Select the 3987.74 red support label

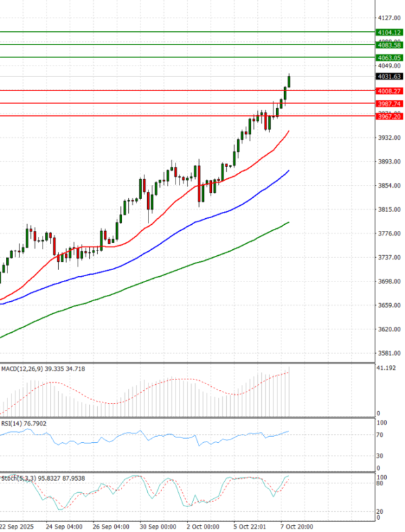[389, 103]
